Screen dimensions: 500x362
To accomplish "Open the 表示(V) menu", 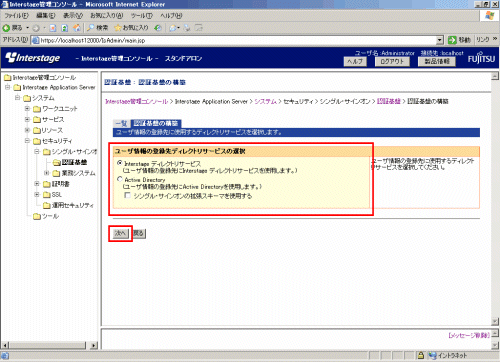I will [x=73, y=16].
